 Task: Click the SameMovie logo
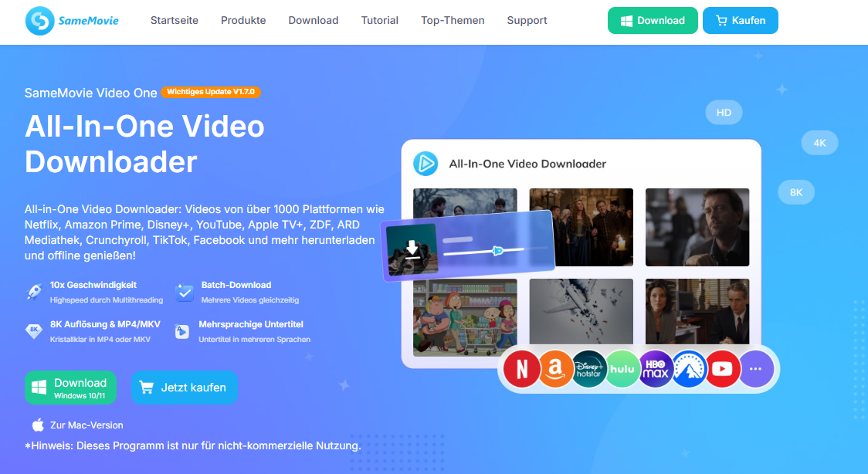pyautogui.click(x=72, y=21)
